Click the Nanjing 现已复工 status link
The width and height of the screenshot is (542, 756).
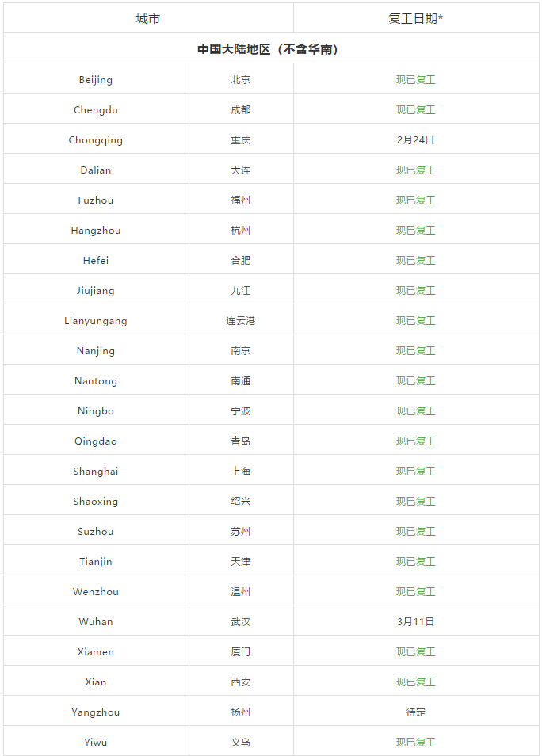click(416, 351)
